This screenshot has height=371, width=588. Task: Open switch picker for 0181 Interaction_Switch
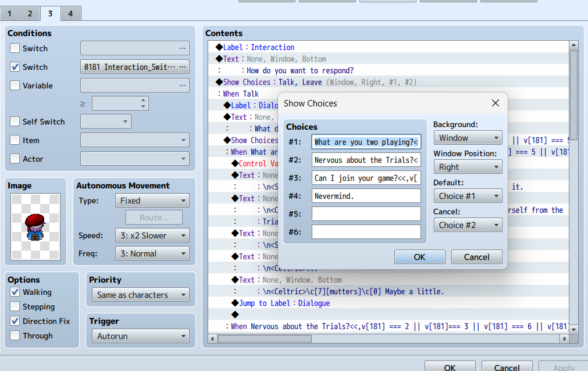(183, 67)
